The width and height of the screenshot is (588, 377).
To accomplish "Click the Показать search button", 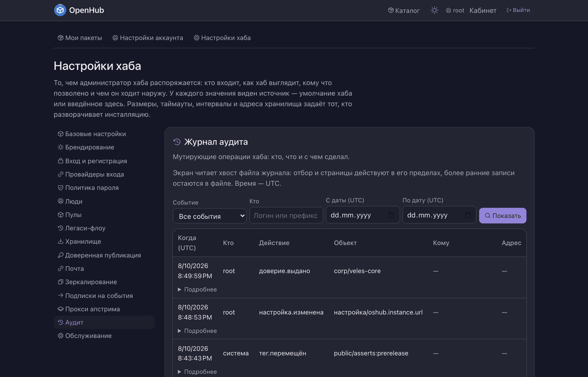I will pos(503,216).
